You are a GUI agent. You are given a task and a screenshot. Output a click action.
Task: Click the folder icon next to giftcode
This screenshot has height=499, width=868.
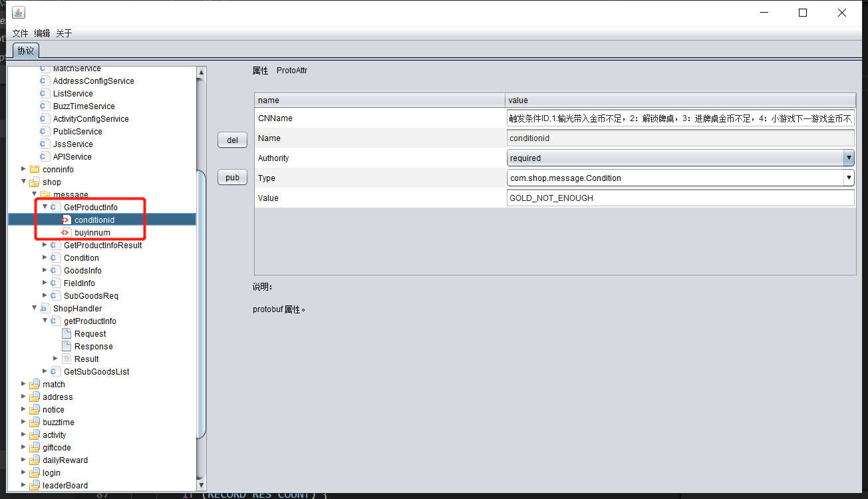coord(35,448)
